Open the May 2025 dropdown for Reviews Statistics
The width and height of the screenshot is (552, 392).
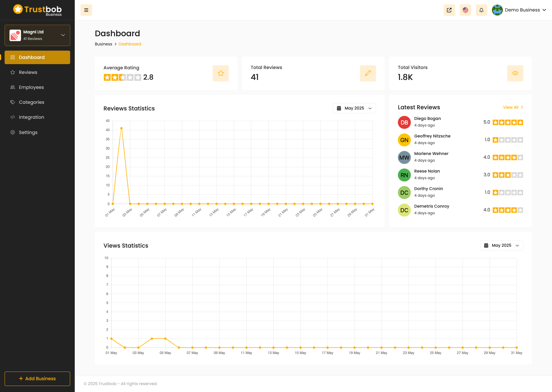[354, 108]
